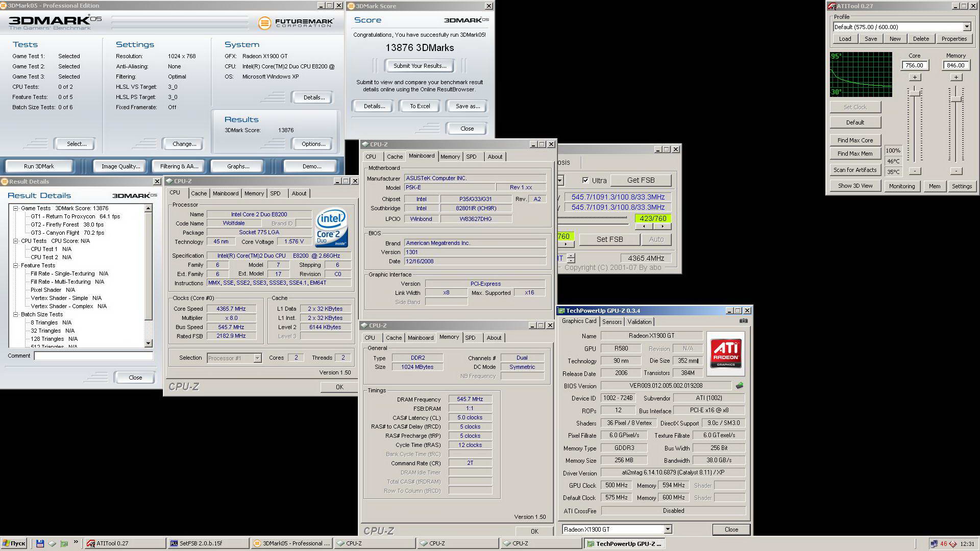
Task: Switch to SetFSB taskbar entry
Action: (x=208, y=543)
